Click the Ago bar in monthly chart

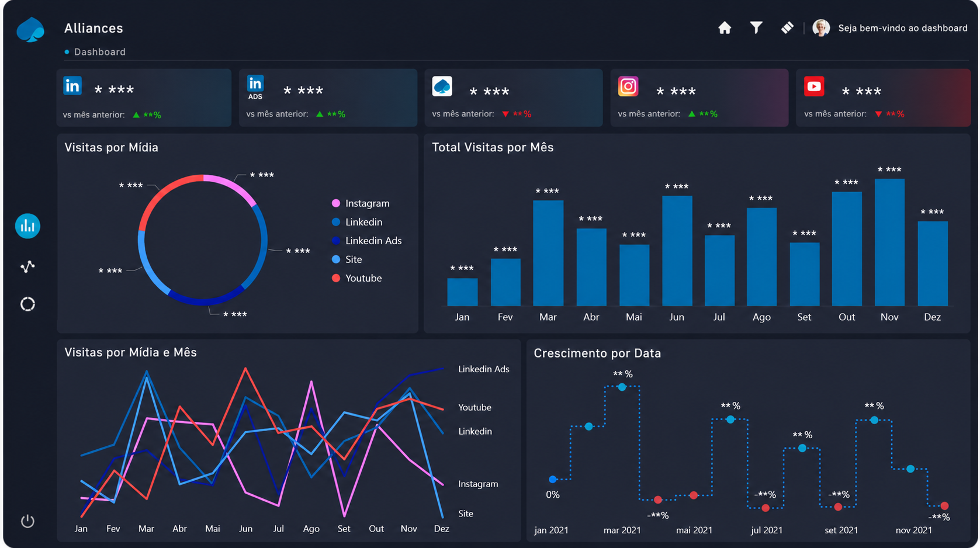click(x=761, y=257)
